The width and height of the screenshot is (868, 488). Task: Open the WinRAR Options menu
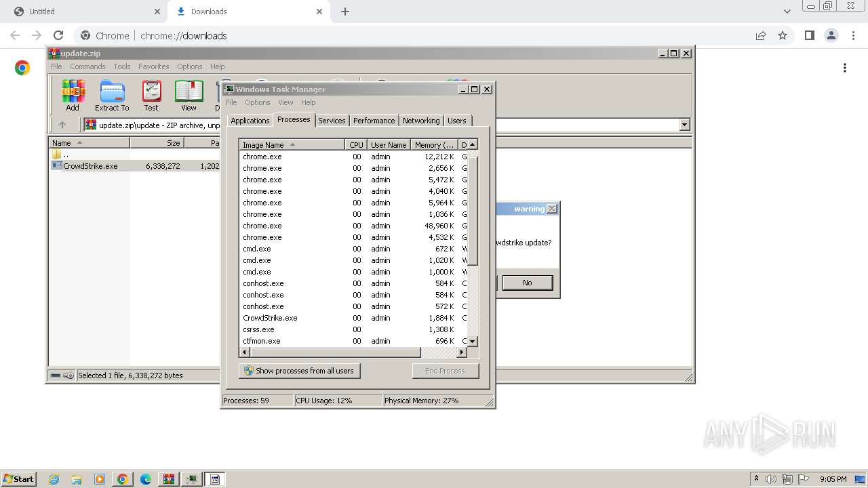point(190,66)
